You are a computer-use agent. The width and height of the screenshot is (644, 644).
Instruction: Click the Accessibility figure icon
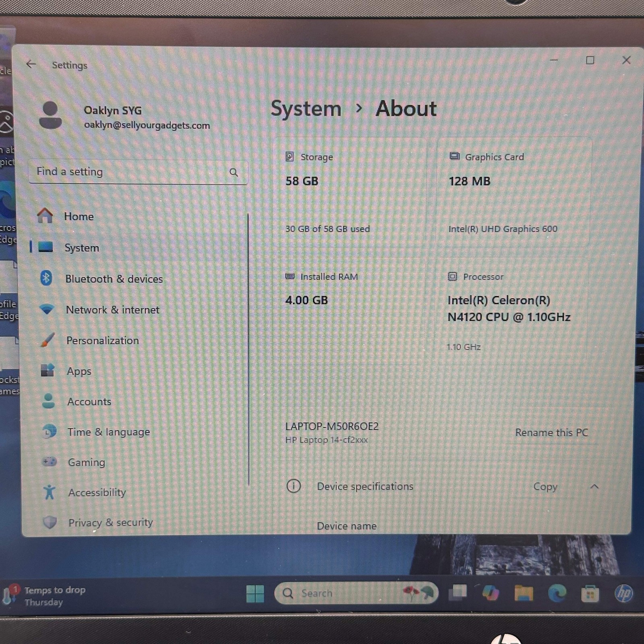coord(50,492)
